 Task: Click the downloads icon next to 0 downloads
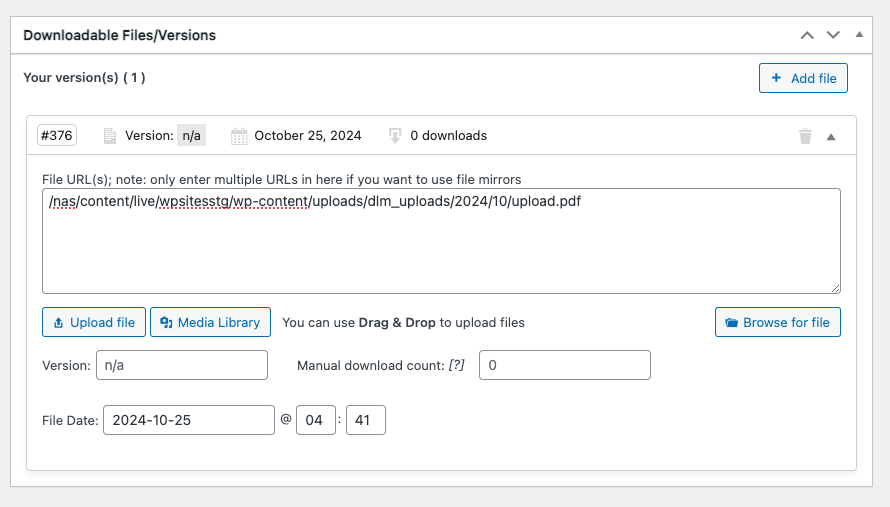click(395, 136)
